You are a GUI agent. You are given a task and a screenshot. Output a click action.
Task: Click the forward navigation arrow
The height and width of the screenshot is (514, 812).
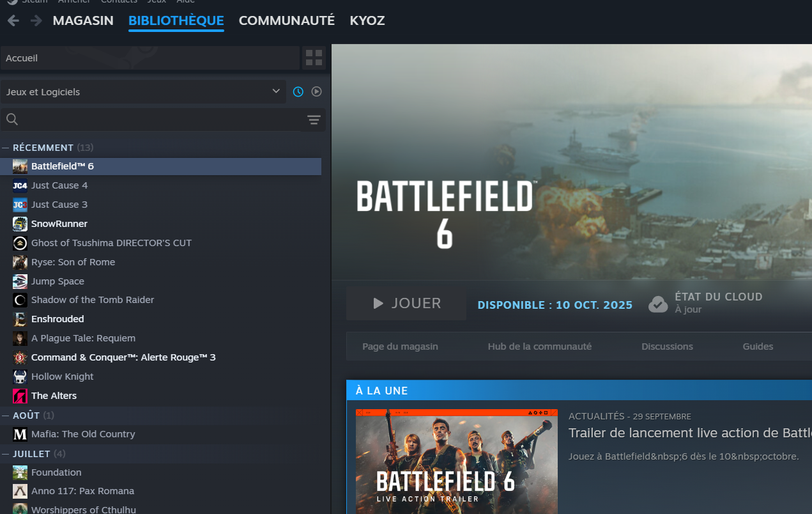click(36, 20)
